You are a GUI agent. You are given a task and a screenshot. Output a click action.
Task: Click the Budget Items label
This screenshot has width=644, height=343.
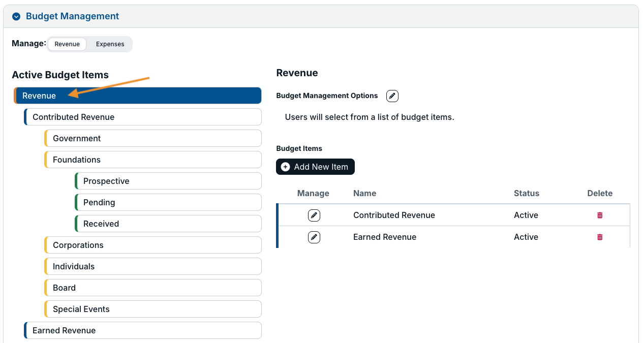(x=299, y=148)
